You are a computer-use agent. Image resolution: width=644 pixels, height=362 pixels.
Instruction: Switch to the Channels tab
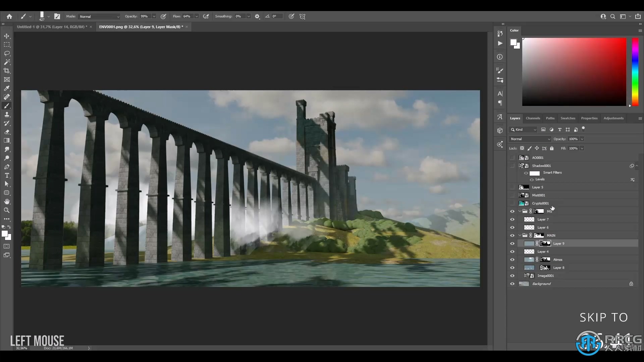(533, 118)
